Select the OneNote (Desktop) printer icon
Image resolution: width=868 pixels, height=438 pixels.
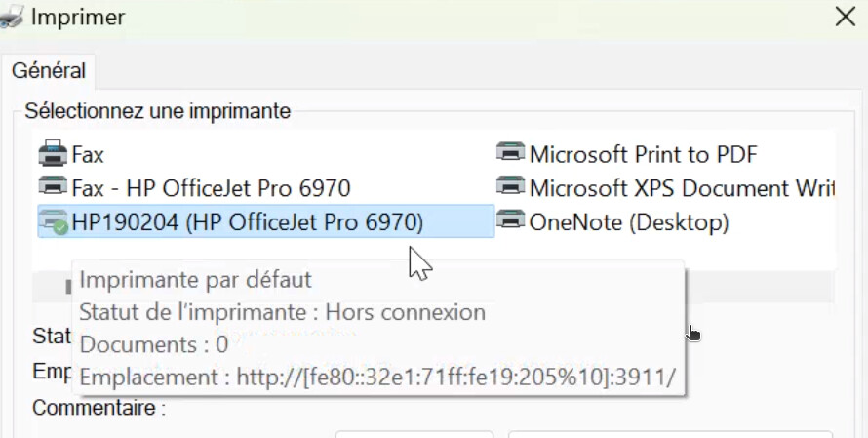tap(510, 219)
